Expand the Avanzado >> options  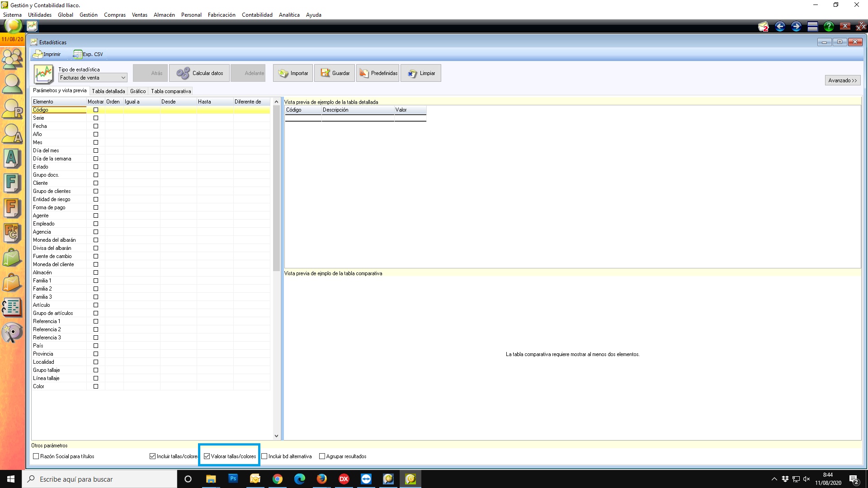click(843, 80)
